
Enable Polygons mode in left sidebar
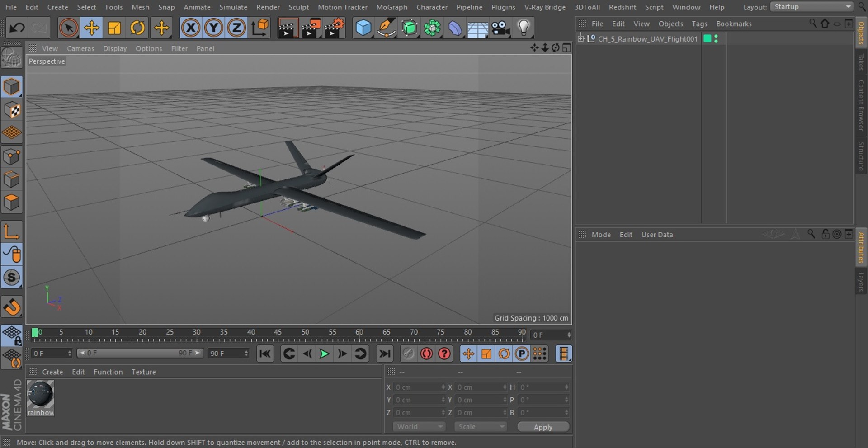(12, 202)
